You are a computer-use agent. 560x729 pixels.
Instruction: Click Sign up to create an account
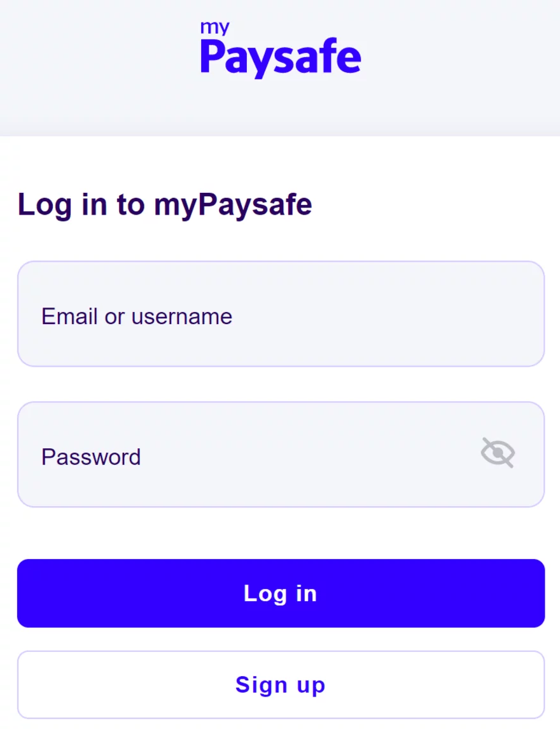click(280, 684)
